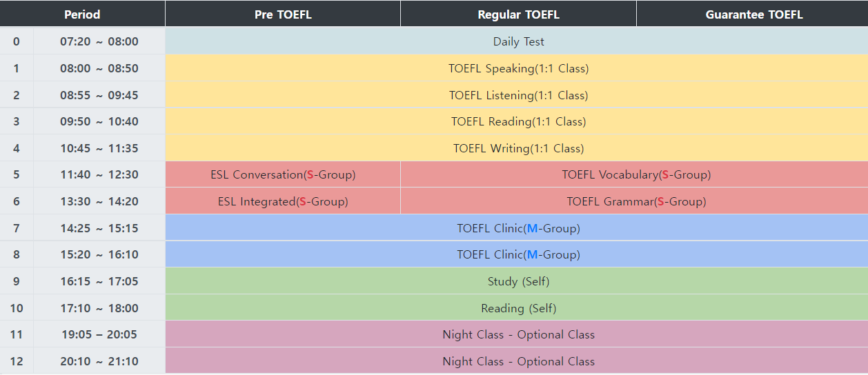Click ESL Conversation(S-Group) cell
The width and height of the screenshot is (868, 375).
tap(283, 174)
